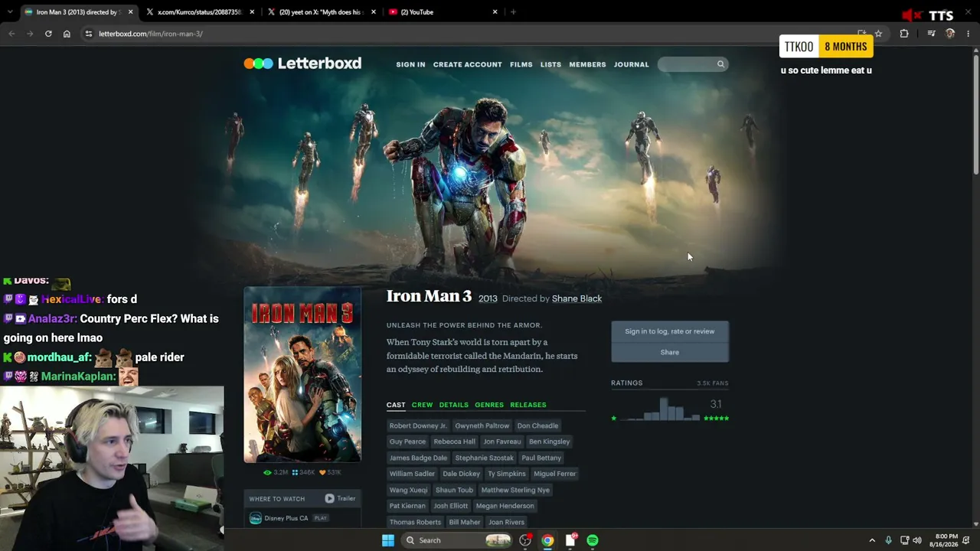
Task: Click the Share button
Action: 670,352
